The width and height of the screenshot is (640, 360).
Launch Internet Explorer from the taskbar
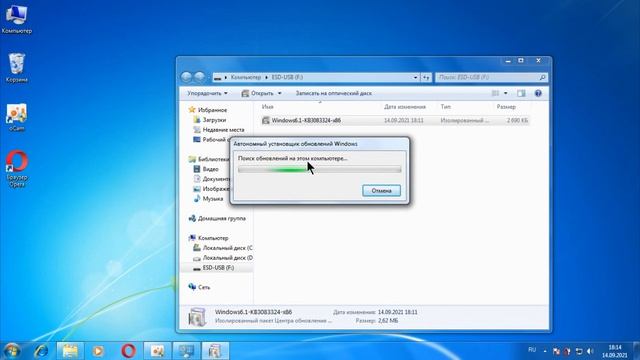[x=41, y=351]
